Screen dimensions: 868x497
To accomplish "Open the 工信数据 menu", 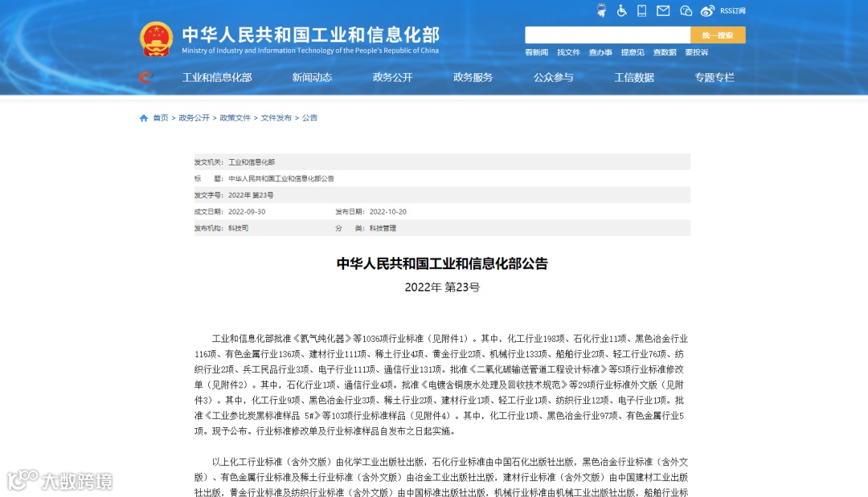I will 634,77.
